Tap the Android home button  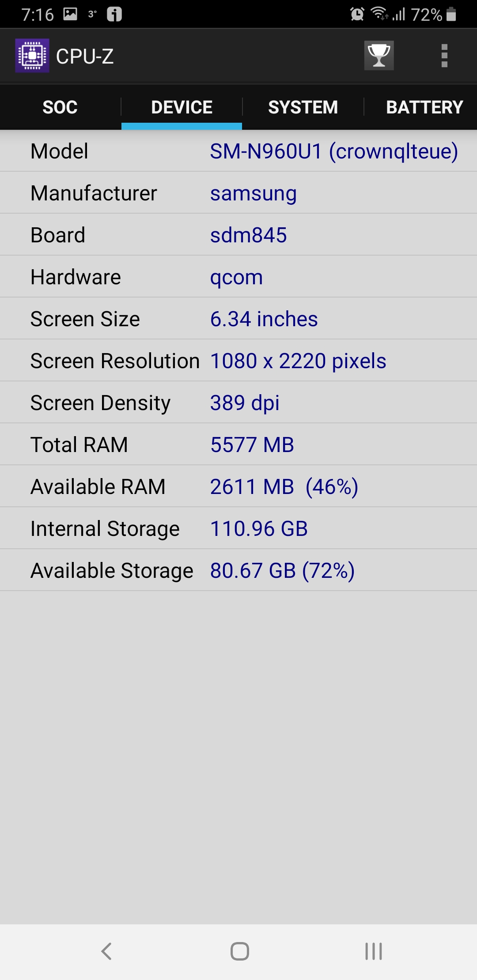click(239, 951)
